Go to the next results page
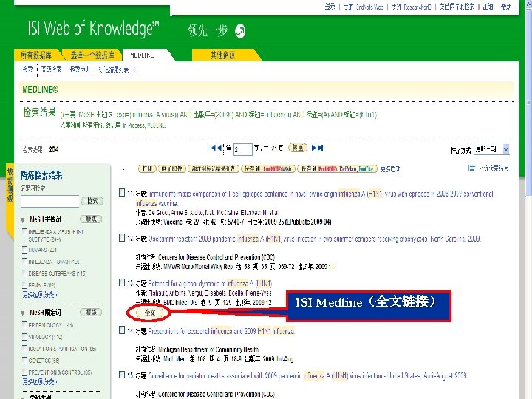 (314, 148)
